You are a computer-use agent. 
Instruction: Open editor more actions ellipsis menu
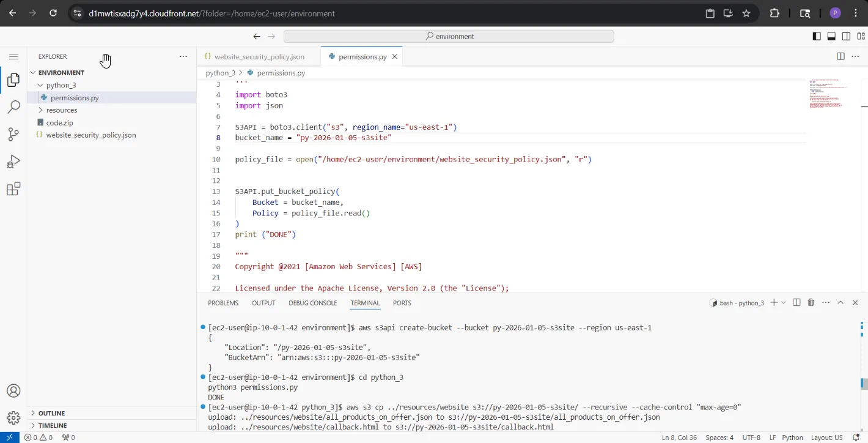[855, 56]
